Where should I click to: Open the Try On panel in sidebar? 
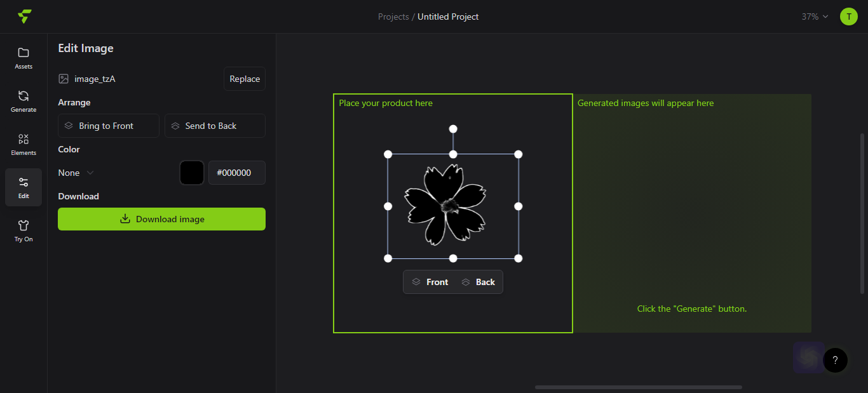[x=24, y=230]
